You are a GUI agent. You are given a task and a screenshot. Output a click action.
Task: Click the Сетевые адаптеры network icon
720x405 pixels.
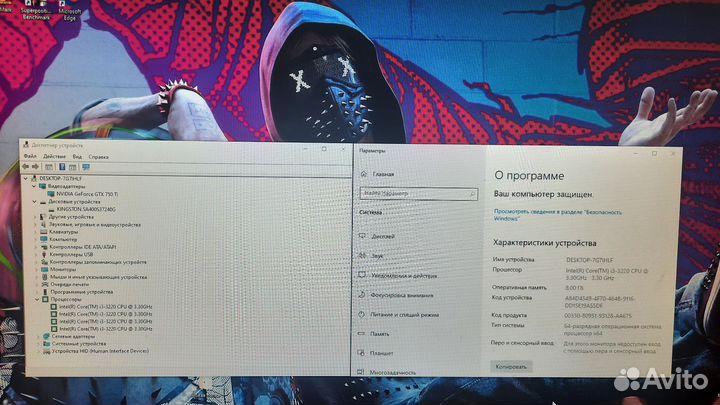46,337
